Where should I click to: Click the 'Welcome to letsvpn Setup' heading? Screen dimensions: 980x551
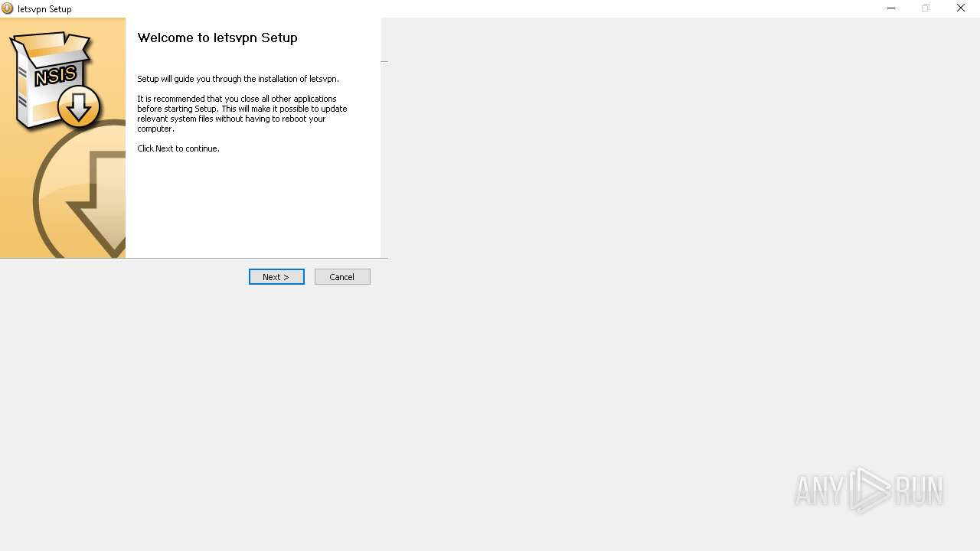click(217, 37)
